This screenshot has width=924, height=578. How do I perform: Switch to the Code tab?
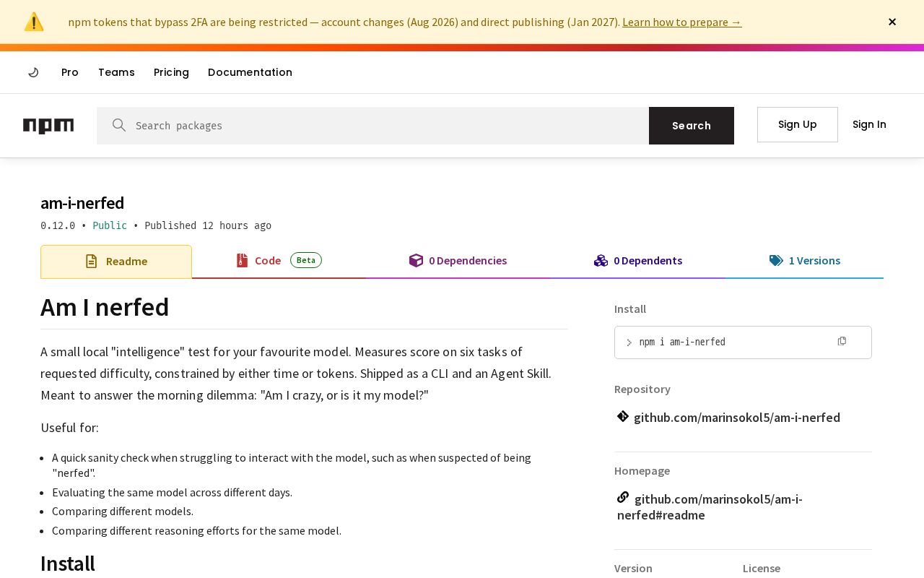pos(279,261)
